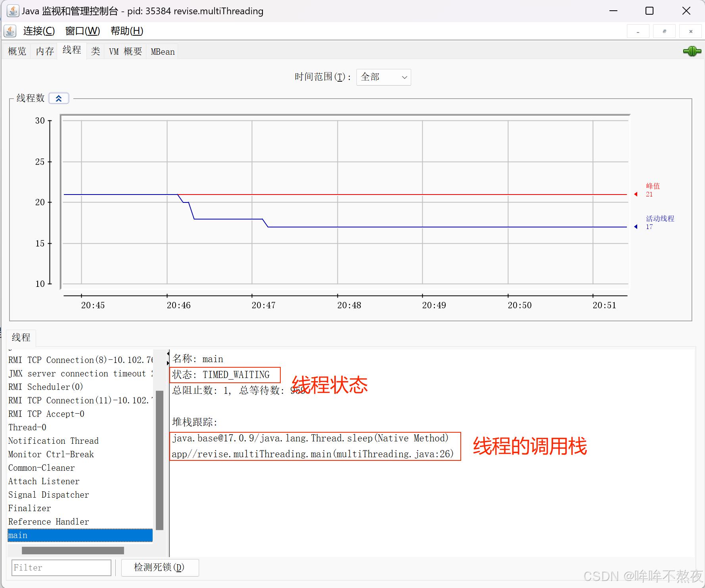Open the 时间范围 dropdown showing 全部

click(x=383, y=77)
